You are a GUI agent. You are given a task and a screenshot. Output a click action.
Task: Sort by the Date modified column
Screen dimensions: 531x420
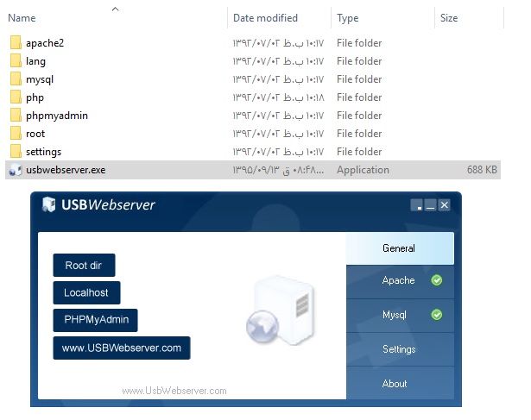coord(265,18)
